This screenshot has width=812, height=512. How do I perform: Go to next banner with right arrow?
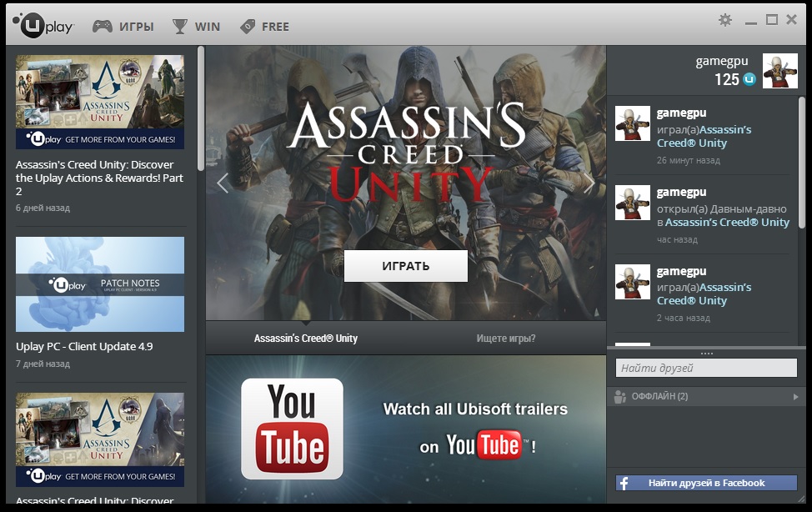589,183
